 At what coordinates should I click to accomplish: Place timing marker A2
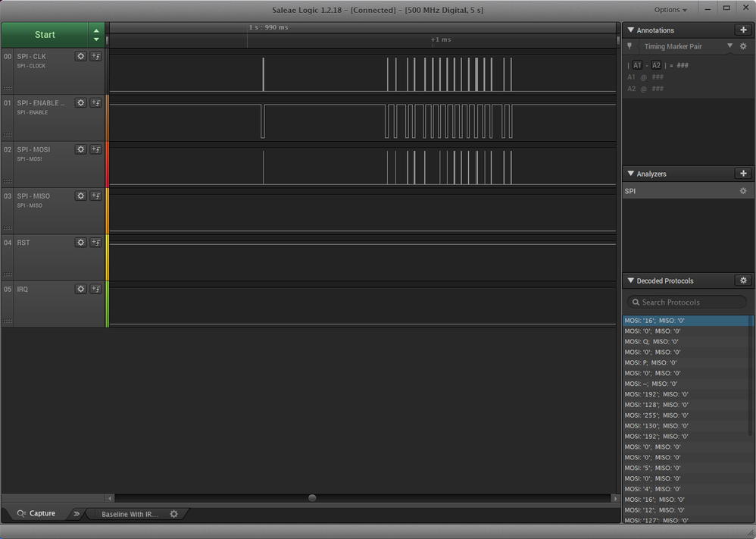(x=656, y=65)
